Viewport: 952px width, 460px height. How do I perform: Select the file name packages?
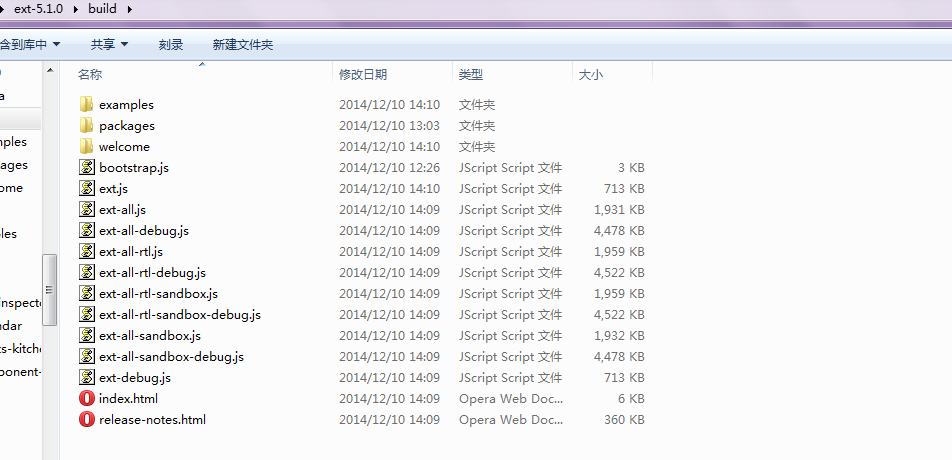click(127, 126)
